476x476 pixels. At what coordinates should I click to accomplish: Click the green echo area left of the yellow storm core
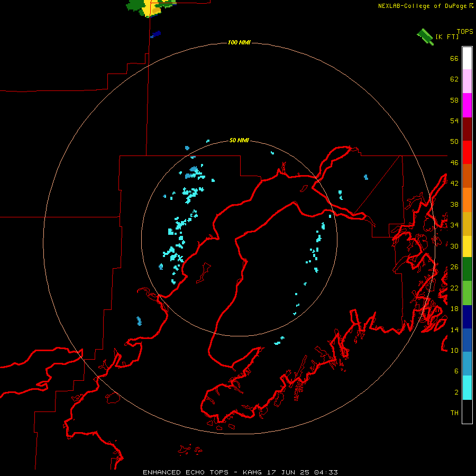click(x=135, y=5)
